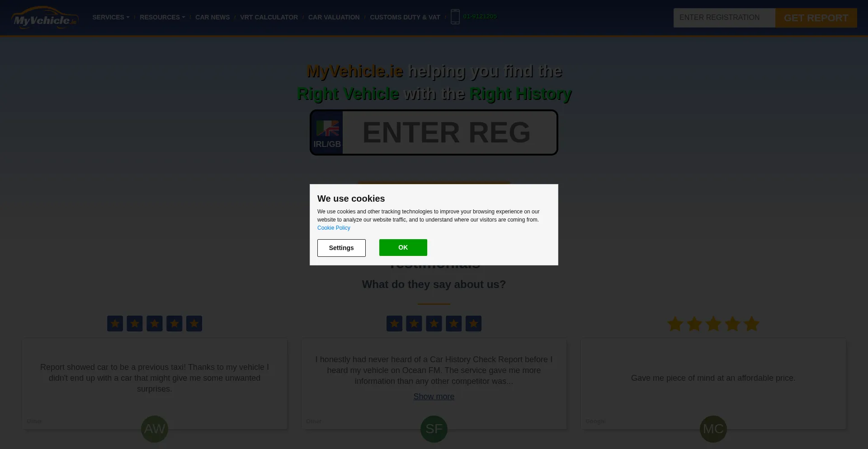Expand the Services dropdown menu
868x449 pixels.
coord(111,17)
